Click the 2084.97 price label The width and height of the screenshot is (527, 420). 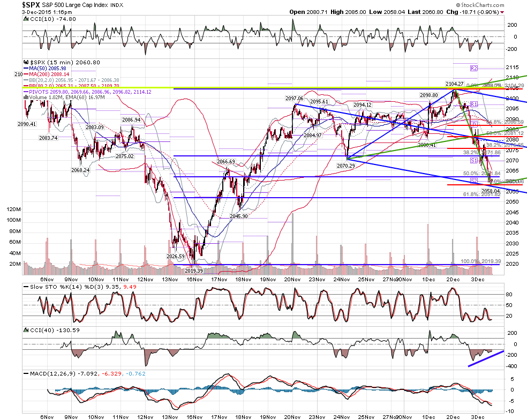click(x=313, y=135)
